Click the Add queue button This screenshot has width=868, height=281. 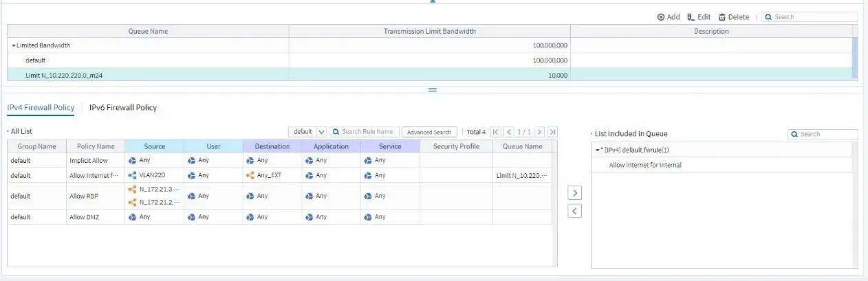[x=669, y=17]
